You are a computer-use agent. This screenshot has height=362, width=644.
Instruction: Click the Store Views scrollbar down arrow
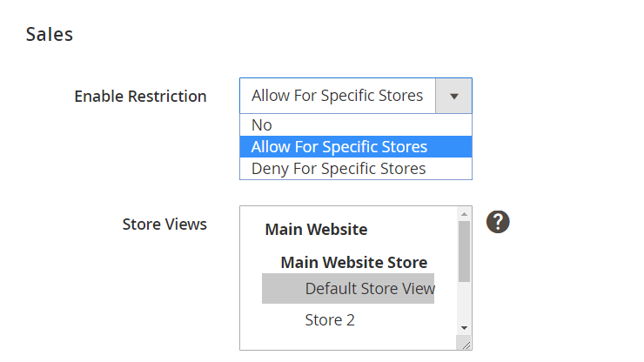point(464,328)
